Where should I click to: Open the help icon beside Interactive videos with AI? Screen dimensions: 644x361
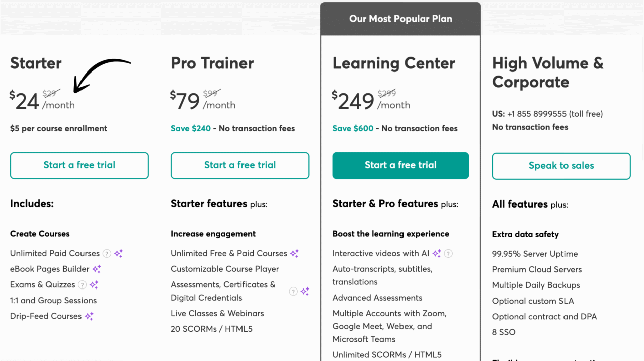pyautogui.click(x=448, y=253)
